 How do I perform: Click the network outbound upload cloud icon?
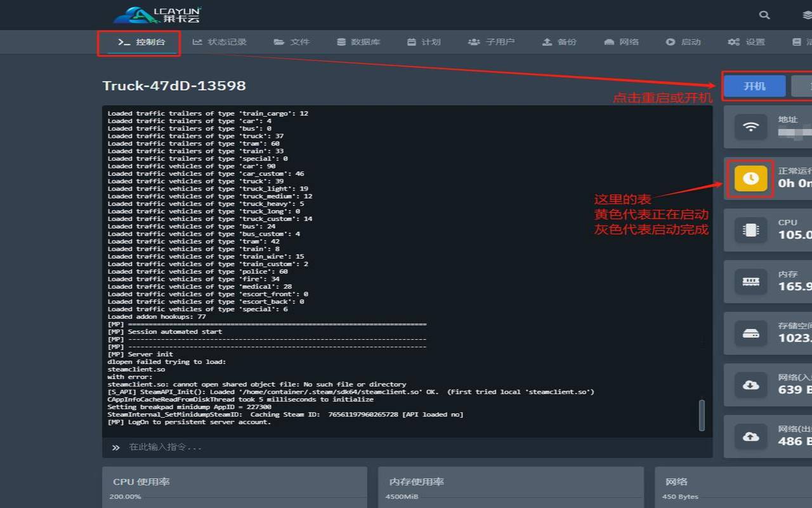click(751, 436)
